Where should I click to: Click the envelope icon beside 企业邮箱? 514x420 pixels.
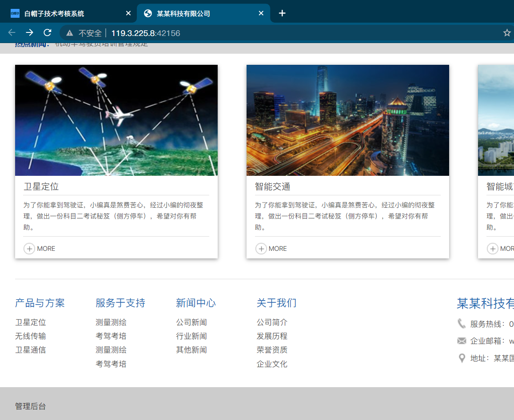coord(462,341)
